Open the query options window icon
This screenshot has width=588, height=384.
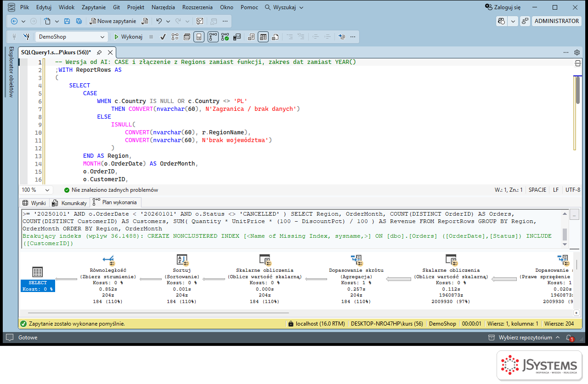click(187, 37)
